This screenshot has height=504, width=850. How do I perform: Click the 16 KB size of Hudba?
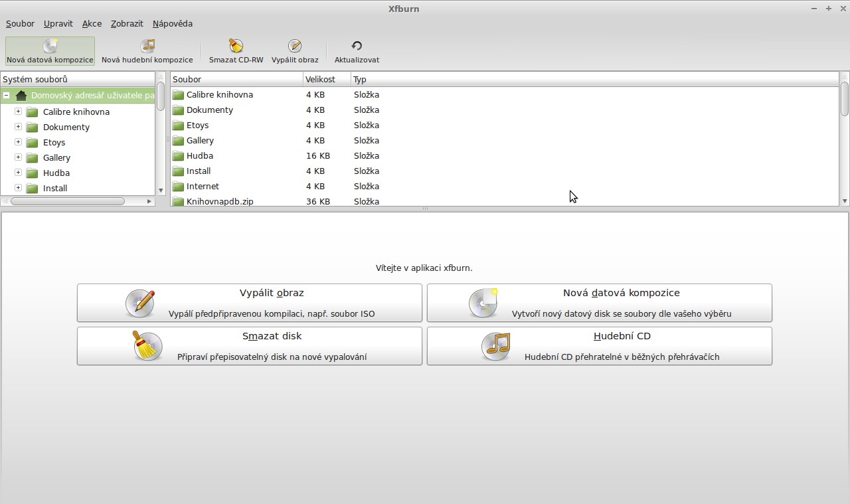[x=318, y=155]
